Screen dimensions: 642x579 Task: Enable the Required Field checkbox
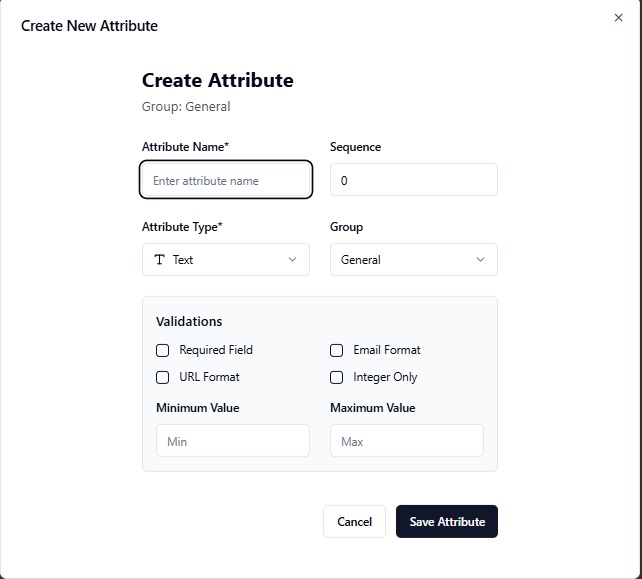pyautogui.click(x=163, y=351)
